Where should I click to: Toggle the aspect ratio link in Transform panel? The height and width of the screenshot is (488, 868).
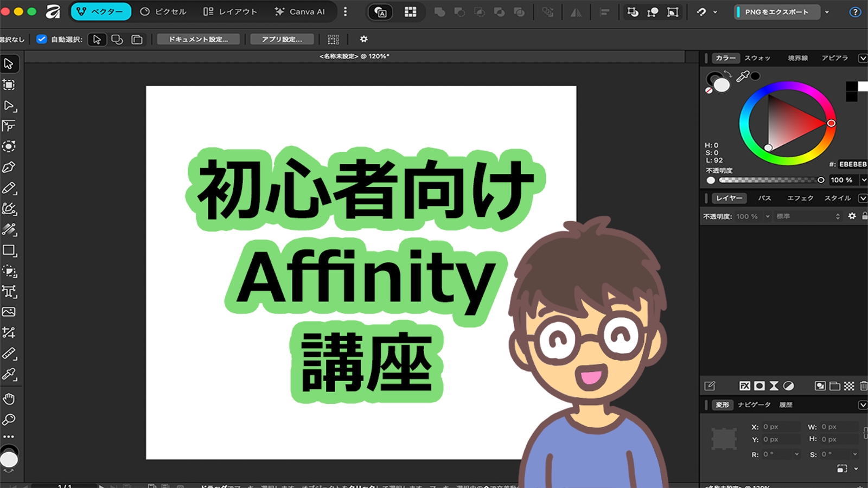pos(865,432)
